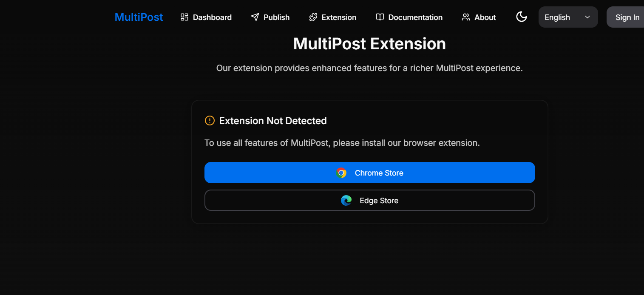Click the Edge logo icon
The height and width of the screenshot is (295, 644).
(346, 200)
